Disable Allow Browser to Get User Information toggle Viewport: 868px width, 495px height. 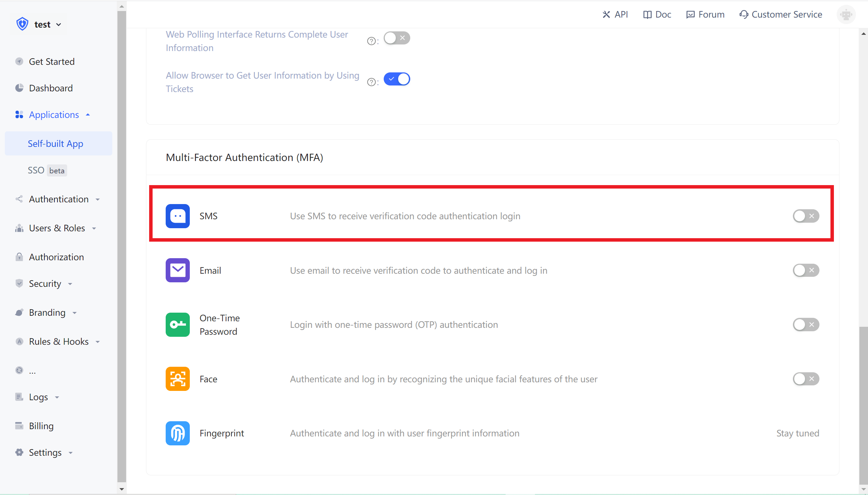397,79
